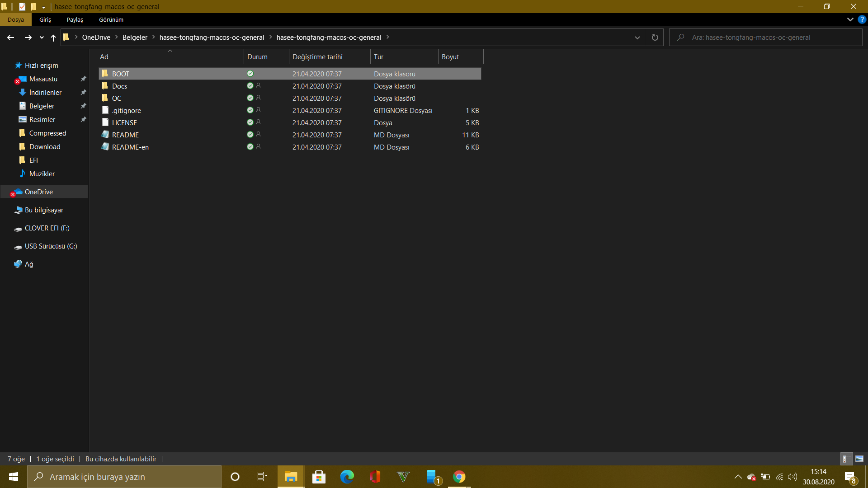The width and height of the screenshot is (868, 488).
Task: Navigate to Belgeler in the breadcrumb
Action: coord(135,38)
